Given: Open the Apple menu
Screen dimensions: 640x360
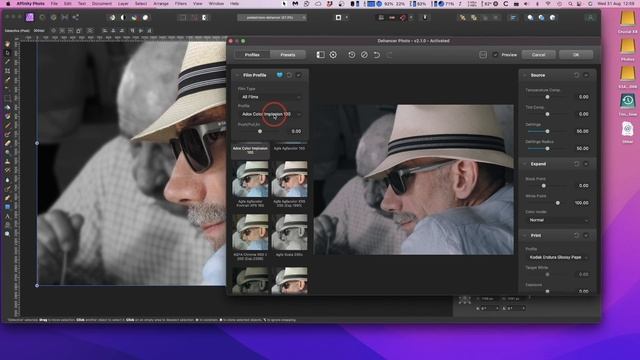Looking at the screenshot, I should pyautogui.click(x=7, y=4).
